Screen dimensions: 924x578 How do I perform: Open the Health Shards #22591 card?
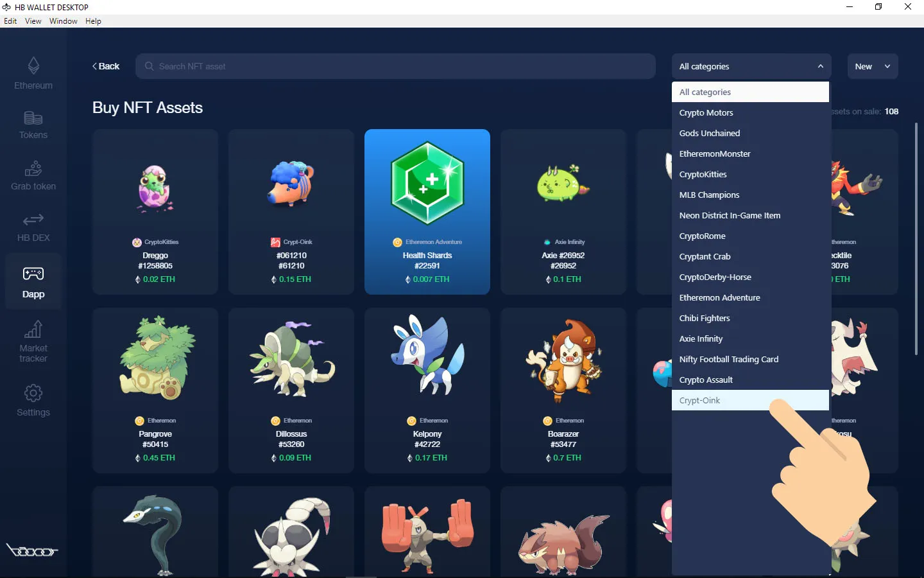pyautogui.click(x=427, y=212)
